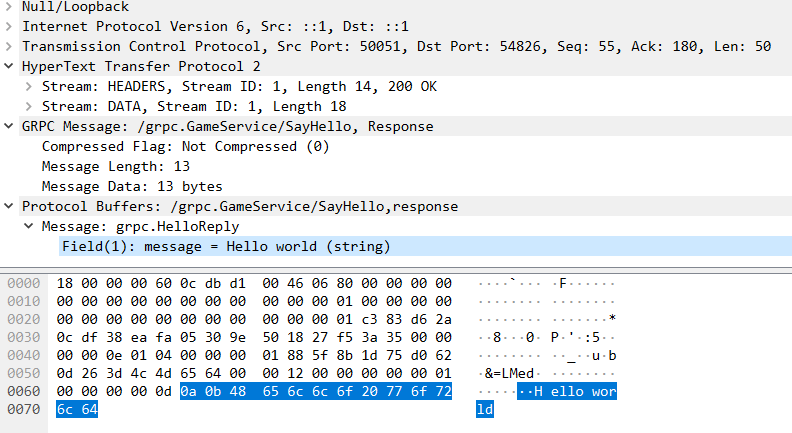Click hex offset 0050
792x433 pixels.
(24, 373)
